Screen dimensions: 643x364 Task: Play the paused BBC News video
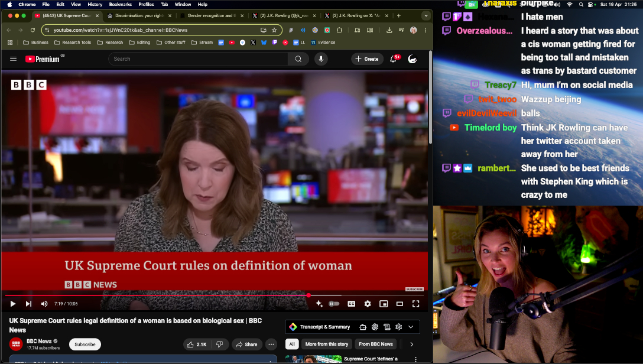tap(12, 304)
